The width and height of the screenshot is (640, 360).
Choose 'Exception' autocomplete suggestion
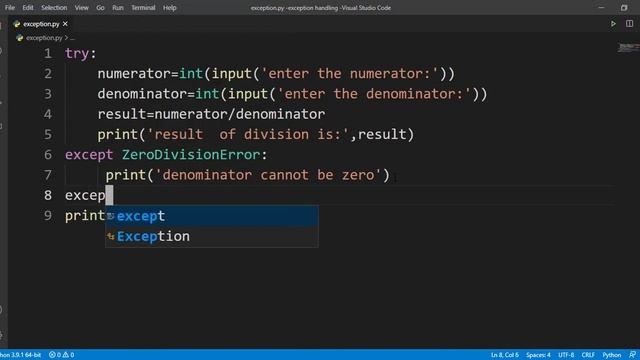[212, 236]
